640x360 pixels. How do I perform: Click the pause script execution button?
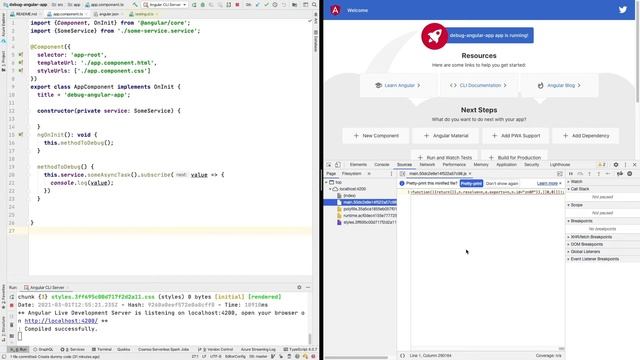[x=571, y=173]
